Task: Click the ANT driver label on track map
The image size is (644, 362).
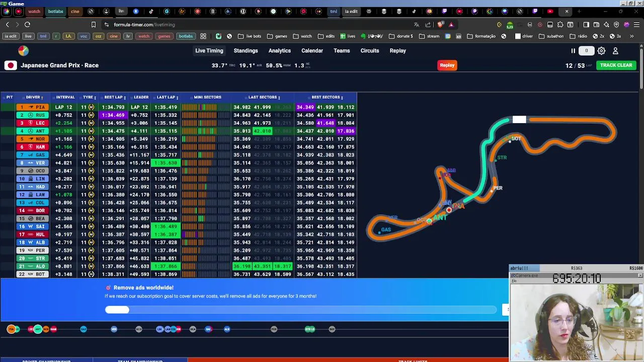Action: click(440, 217)
